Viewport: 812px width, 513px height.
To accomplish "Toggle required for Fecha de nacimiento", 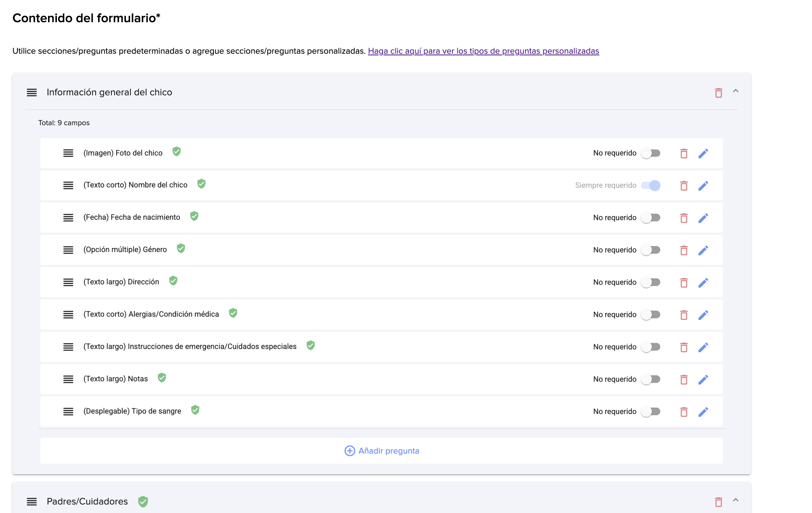I will click(x=651, y=218).
